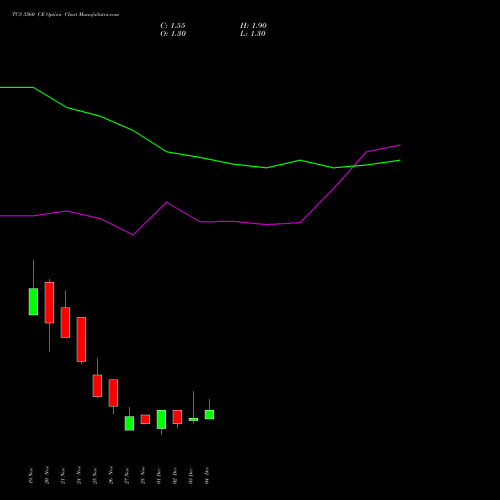Click the 21 Nov date label
The height and width of the screenshot is (500, 500).
click(x=63, y=476)
